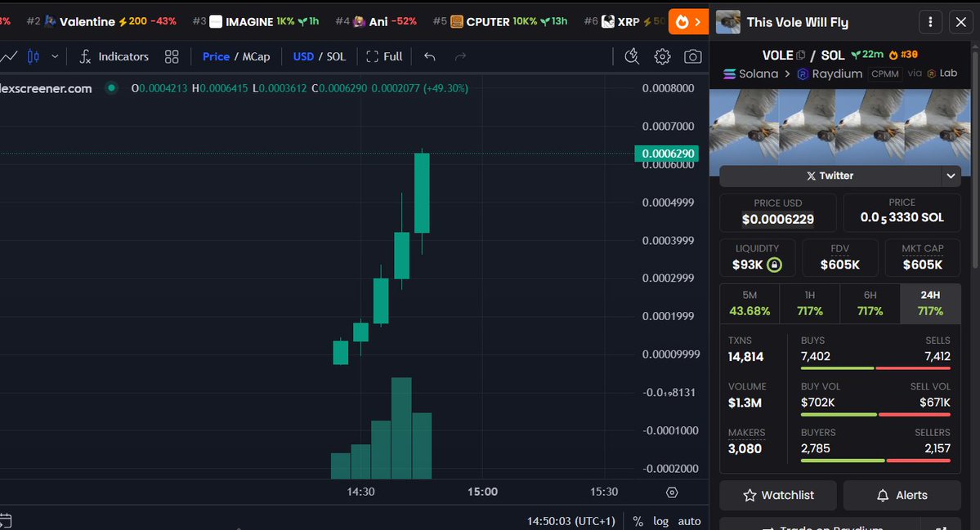Click the Lab launchpad label

pyautogui.click(x=942, y=73)
